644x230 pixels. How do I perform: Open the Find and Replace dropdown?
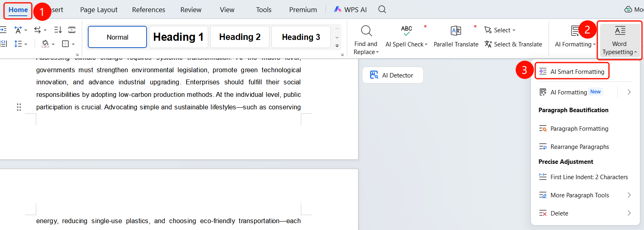point(377,52)
